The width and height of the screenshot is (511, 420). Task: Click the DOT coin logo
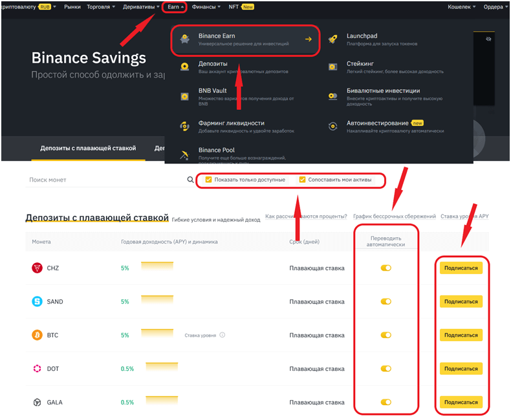tap(37, 368)
